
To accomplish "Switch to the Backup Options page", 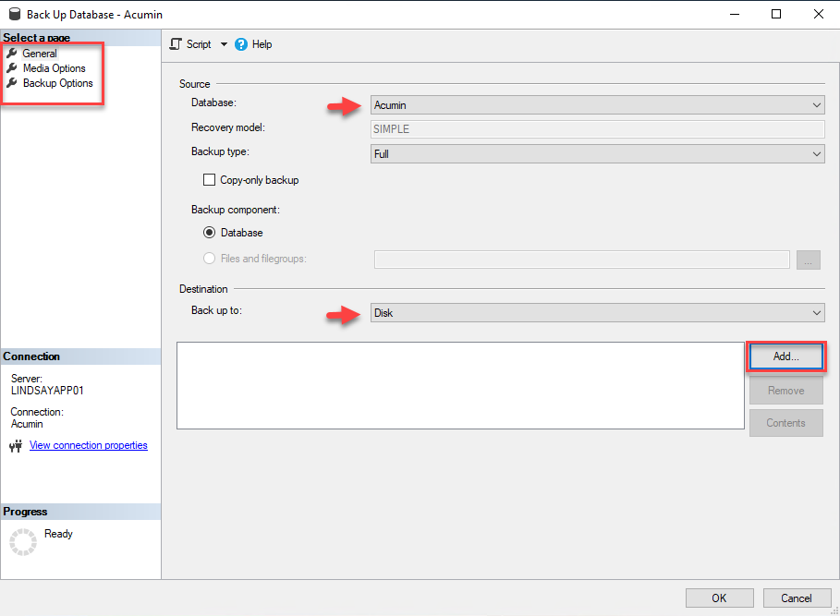I will pyautogui.click(x=58, y=83).
